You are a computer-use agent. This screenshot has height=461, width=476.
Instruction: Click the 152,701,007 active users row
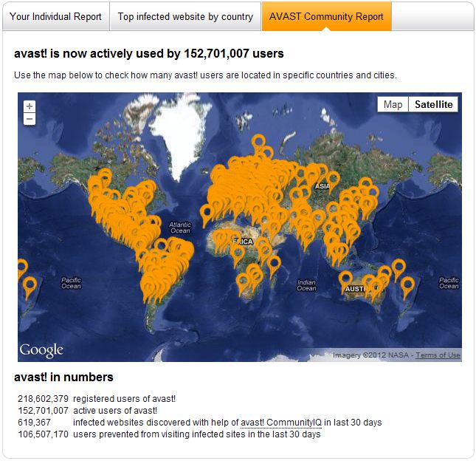tap(87, 411)
